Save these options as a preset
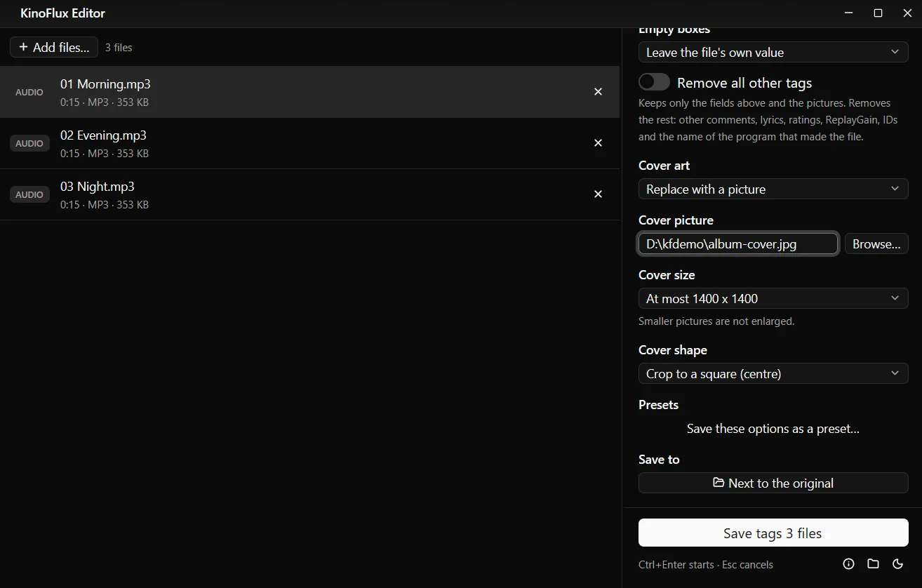 click(773, 428)
